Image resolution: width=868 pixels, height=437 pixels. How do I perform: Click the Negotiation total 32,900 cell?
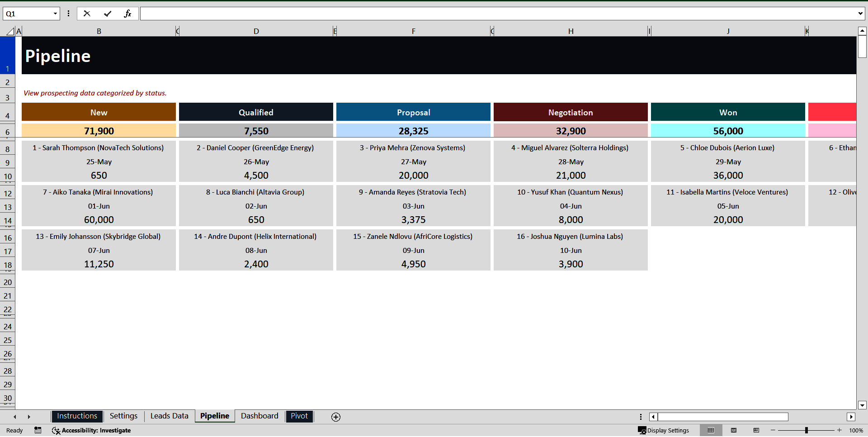coord(571,131)
